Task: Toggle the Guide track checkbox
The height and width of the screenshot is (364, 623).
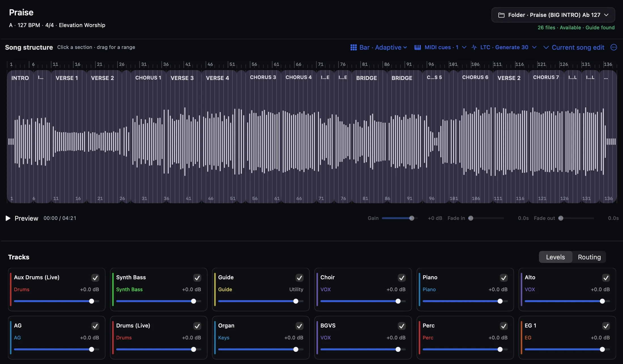Action: point(299,278)
